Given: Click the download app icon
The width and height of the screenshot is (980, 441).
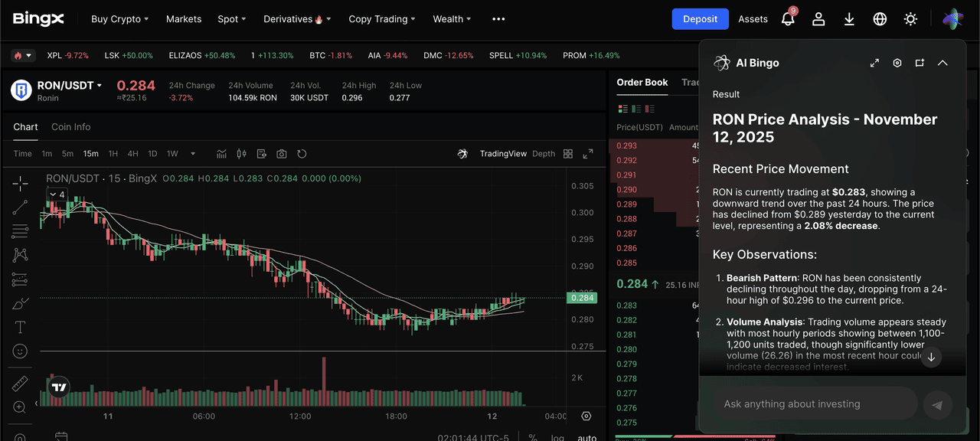Looking at the screenshot, I should point(849,19).
